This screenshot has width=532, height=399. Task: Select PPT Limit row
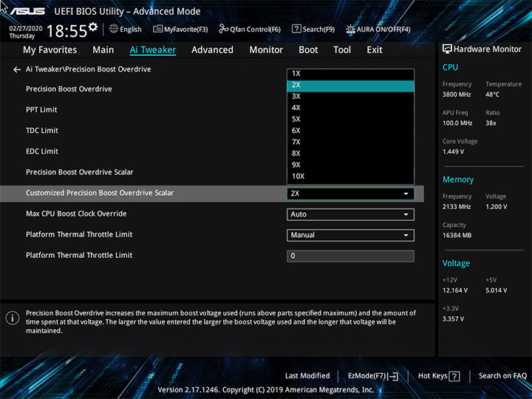[41, 110]
